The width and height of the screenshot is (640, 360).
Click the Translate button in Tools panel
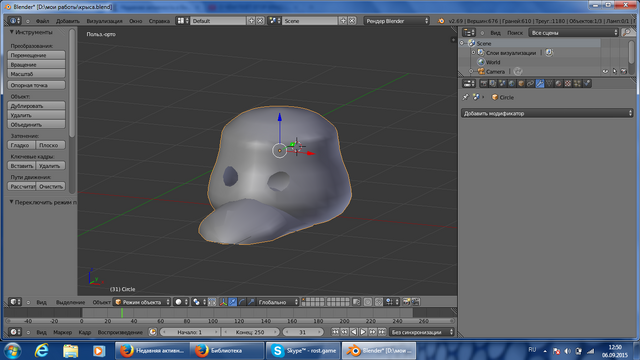pyautogui.click(x=36, y=55)
